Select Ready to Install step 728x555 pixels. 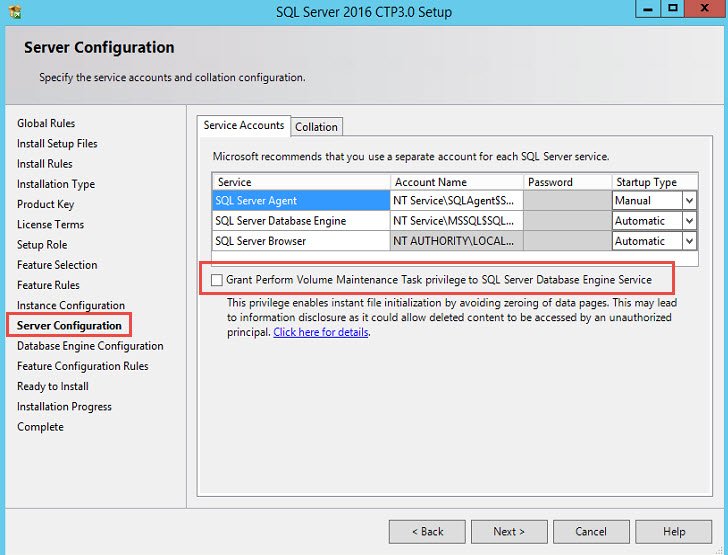click(52, 386)
